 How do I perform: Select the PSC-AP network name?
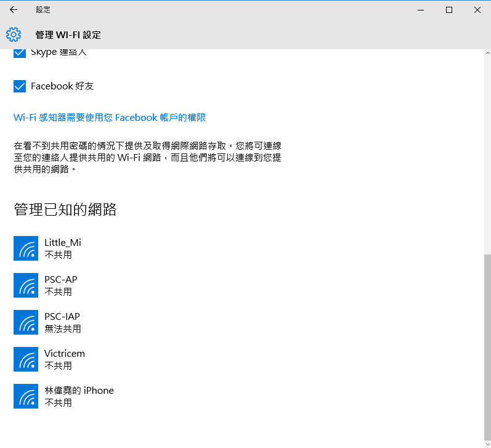click(x=61, y=280)
